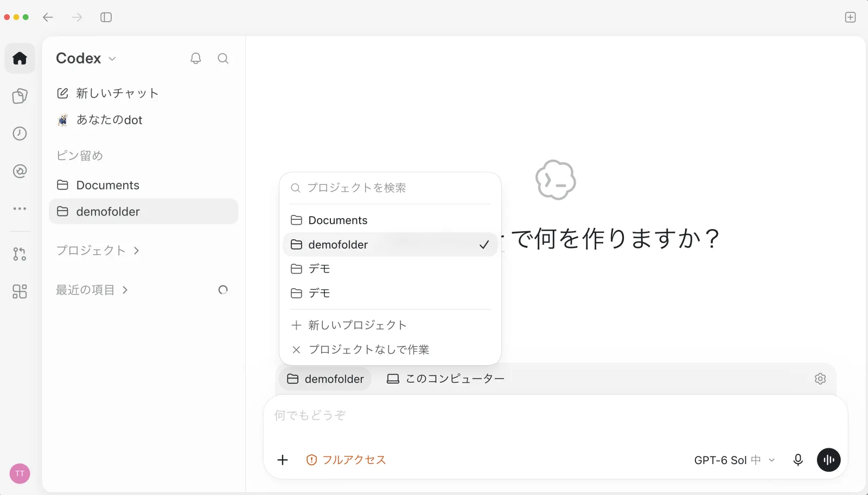
Task: Open the TT user avatar
Action: click(20, 473)
